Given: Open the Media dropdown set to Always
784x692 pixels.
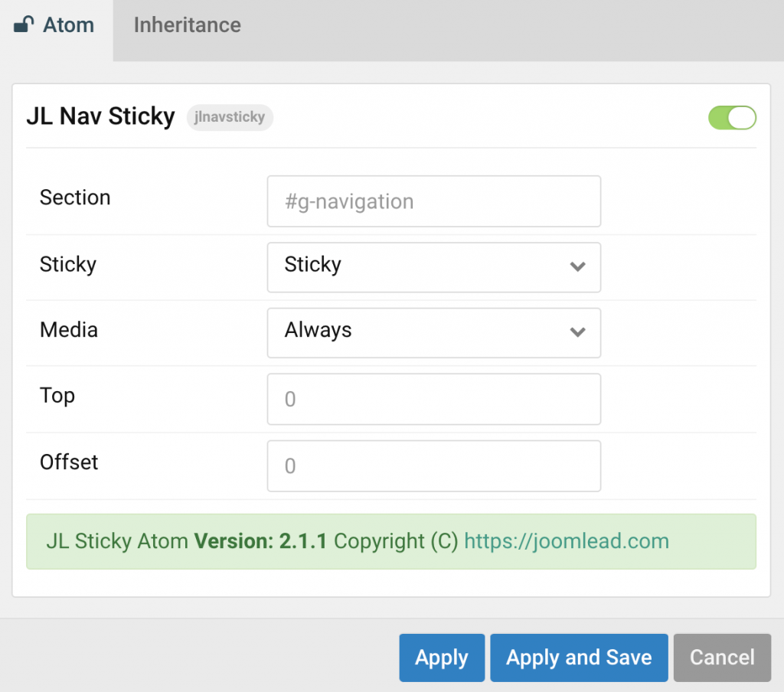Looking at the screenshot, I should pyautogui.click(x=433, y=333).
